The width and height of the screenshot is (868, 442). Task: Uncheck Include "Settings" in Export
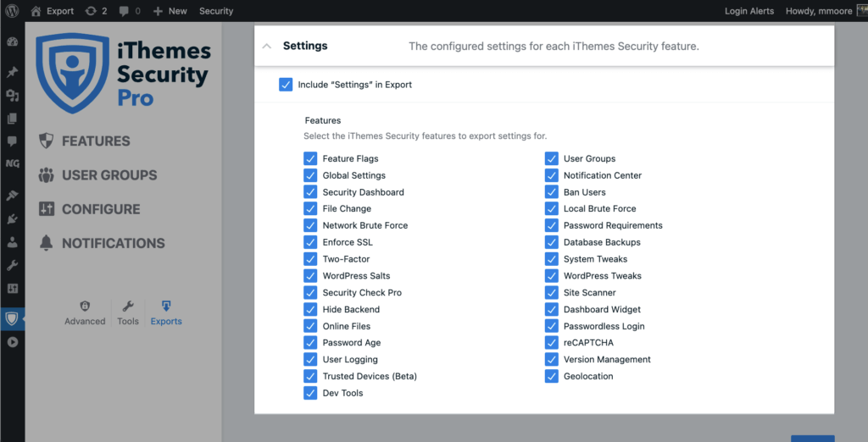(286, 85)
